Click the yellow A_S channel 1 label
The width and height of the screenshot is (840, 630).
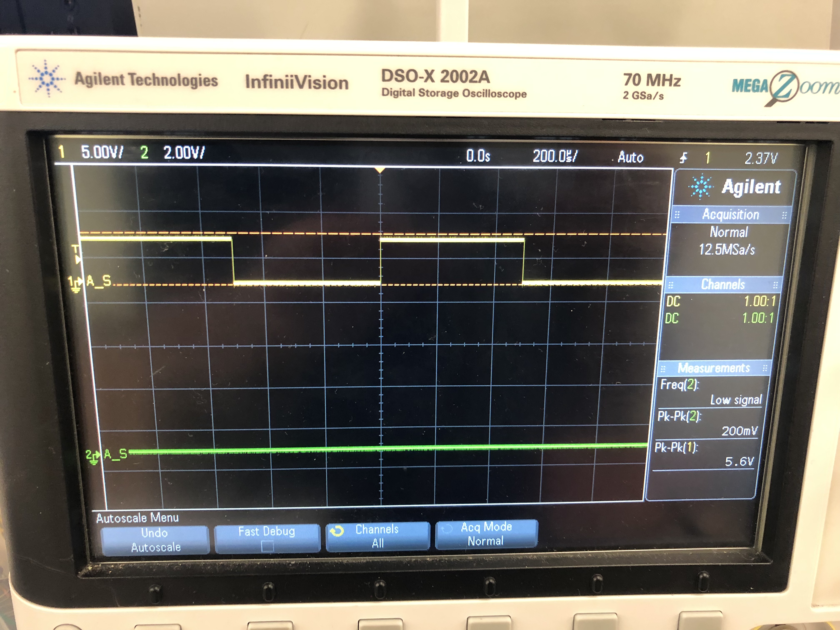99,281
